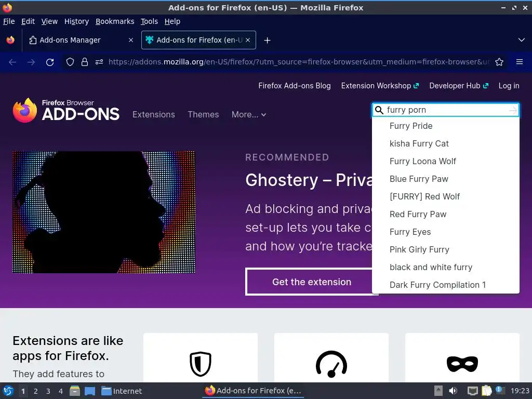Open the Extension Workshop link
The height and width of the screenshot is (399, 532).
(x=380, y=86)
